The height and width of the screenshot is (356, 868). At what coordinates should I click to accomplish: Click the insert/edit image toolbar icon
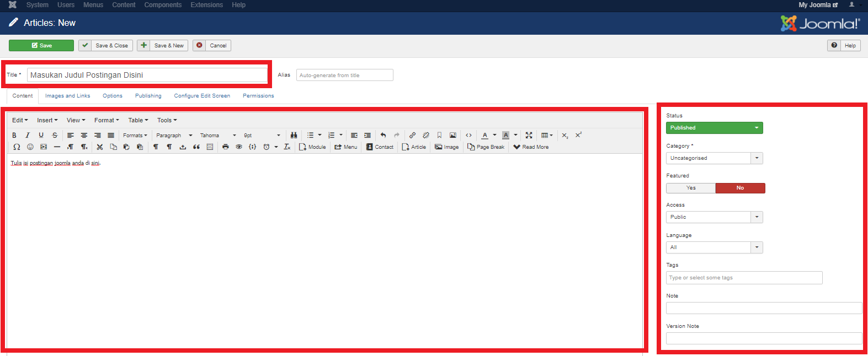(x=453, y=135)
